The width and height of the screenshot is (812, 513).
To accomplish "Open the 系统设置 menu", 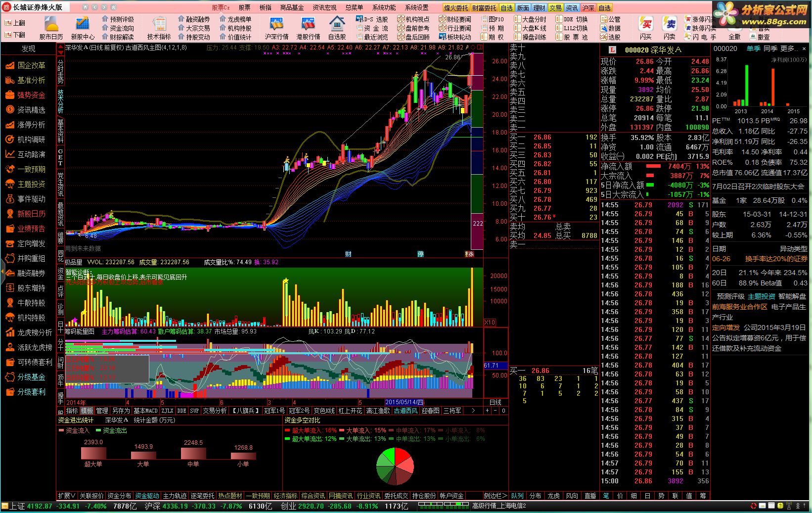I will pos(416,7).
